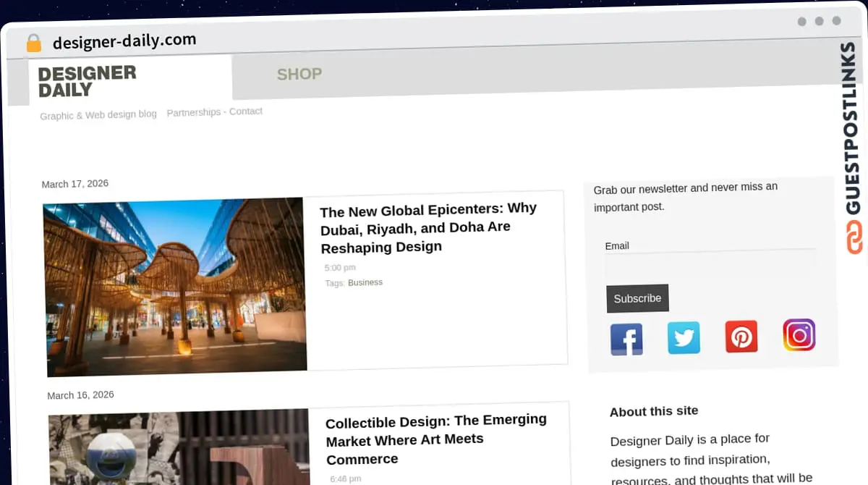The image size is (868, 485).
Task: Open the Facebook social icon
Action: tap(626, 339)
